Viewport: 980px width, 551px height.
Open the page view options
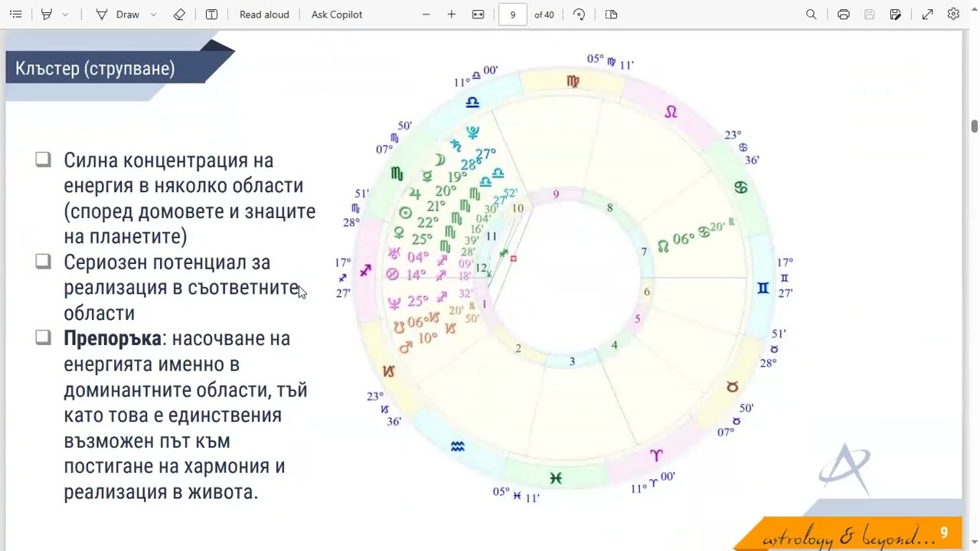(x=611, y=15)
